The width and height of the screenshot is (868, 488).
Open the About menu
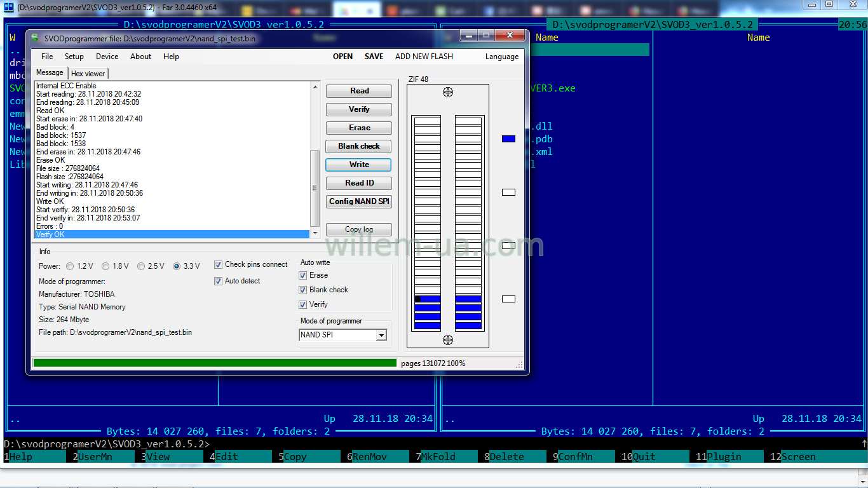pyautogui.click(x=141, y=57)
